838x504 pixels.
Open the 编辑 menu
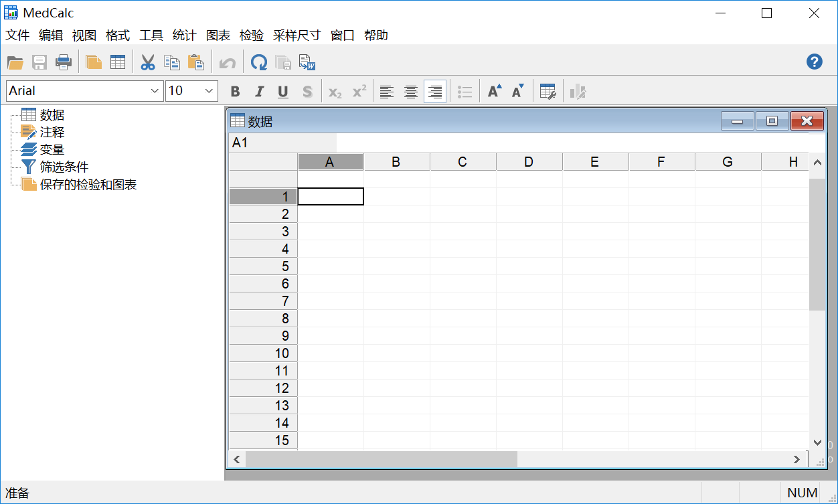tap(51, 35)
